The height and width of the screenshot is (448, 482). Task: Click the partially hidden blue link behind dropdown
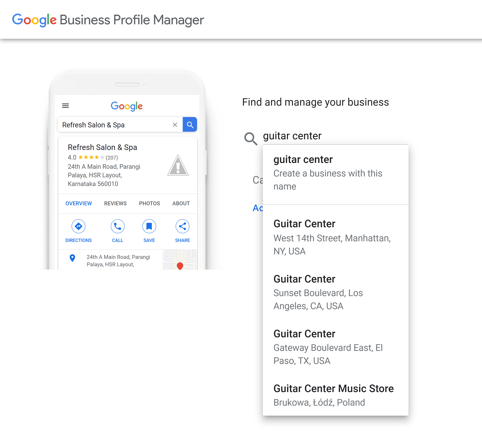pos(258,208)
